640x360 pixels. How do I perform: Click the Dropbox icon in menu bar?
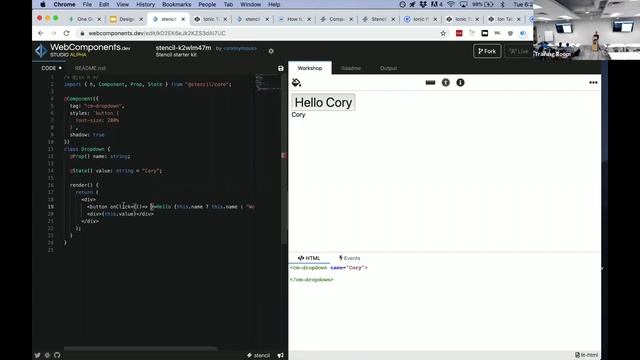coord(423,4)
